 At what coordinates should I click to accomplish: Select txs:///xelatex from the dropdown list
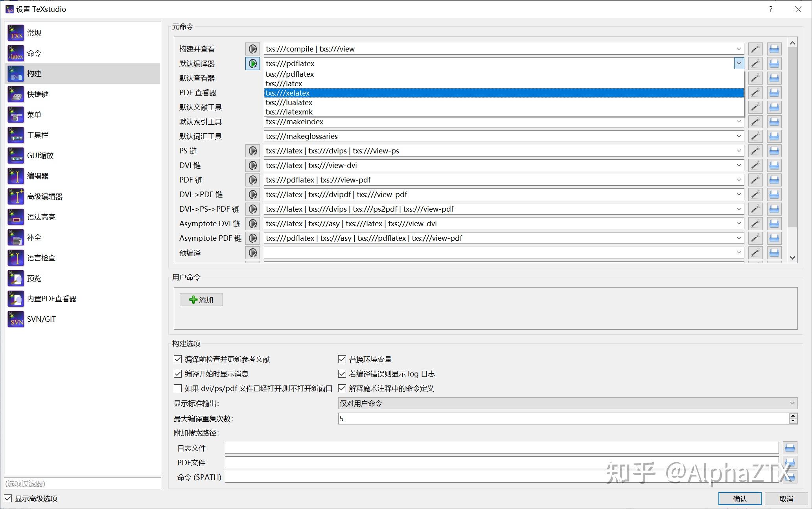[288, 93]
